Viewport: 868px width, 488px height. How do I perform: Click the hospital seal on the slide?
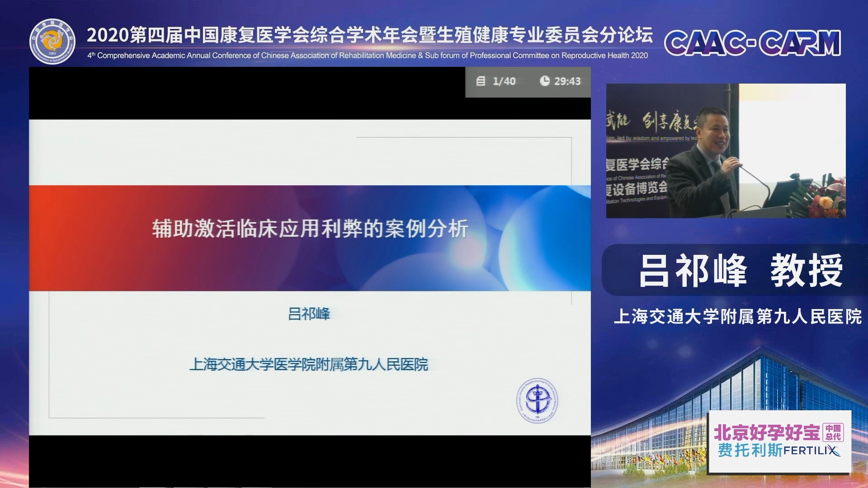point(537,401)
